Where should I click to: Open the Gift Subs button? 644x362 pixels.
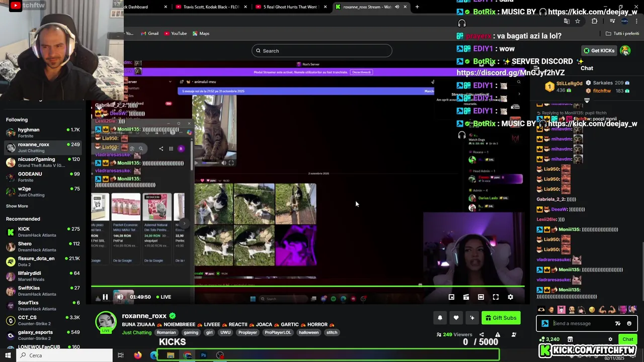click(x=501, y=318)
